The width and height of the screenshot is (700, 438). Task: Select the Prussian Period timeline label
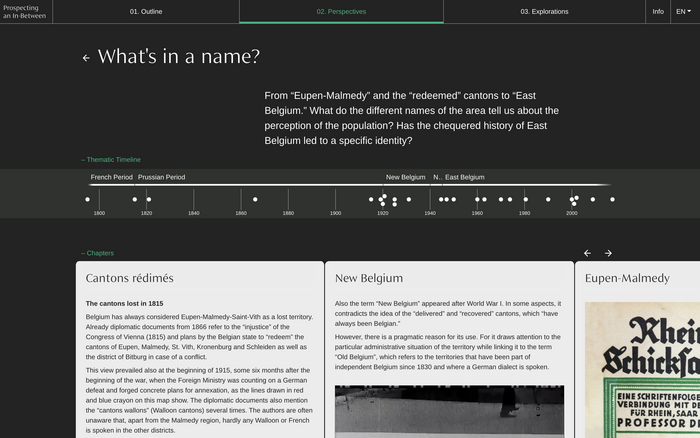point(162,177)
